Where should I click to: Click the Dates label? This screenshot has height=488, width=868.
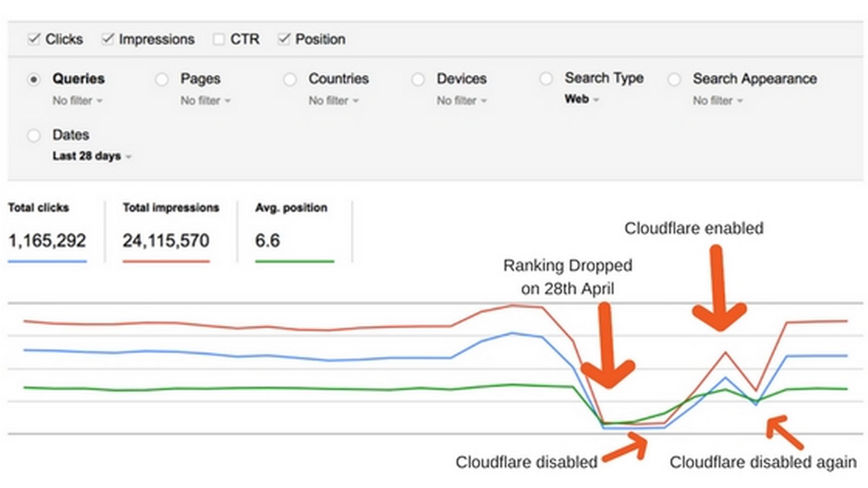(x=71, y=135)
